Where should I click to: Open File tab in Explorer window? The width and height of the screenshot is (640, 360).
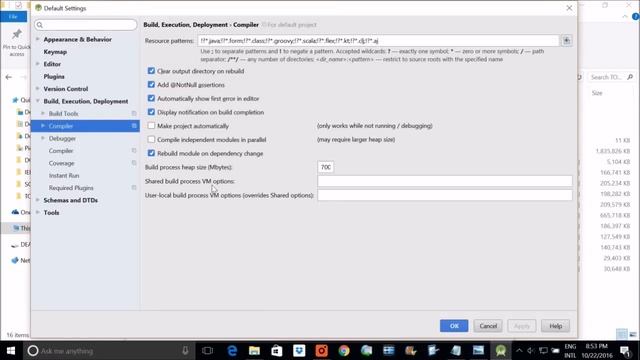(x=13, y=16)
